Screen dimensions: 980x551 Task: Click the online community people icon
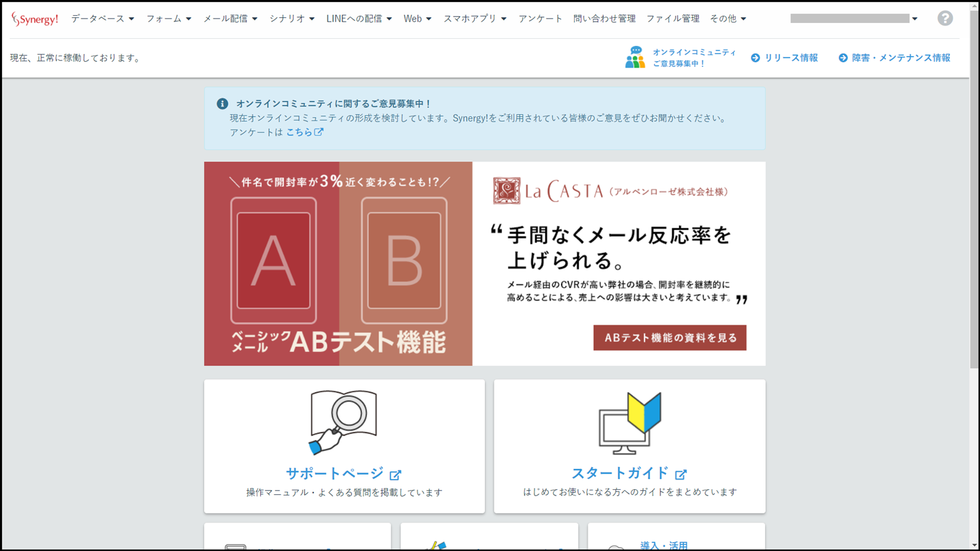tap(635, 57)
